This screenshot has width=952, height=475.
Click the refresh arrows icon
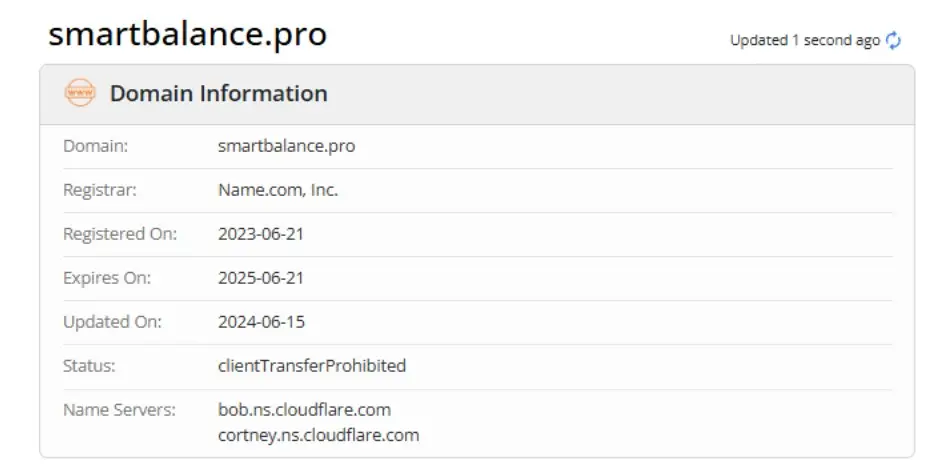pos(894,41)
